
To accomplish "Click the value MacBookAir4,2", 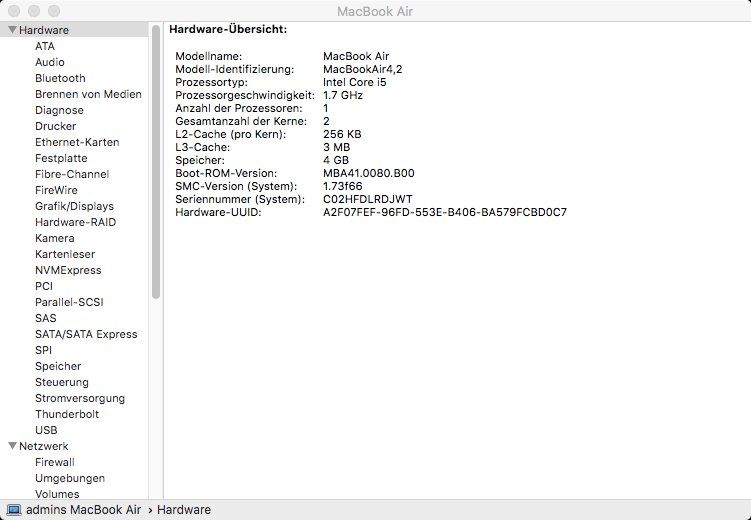I will click(363, 69).
